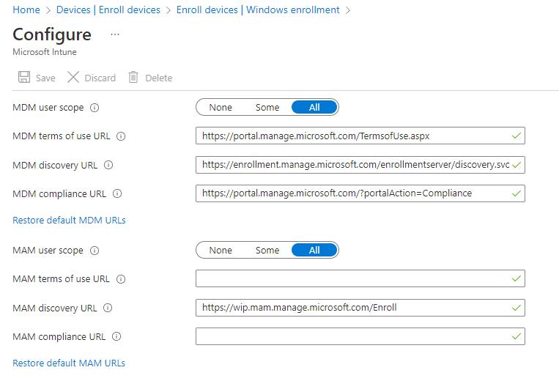Show info tooltip for MDM user scope
The image size is (559, 392).
pyautogui.click(x=95, y=108)
